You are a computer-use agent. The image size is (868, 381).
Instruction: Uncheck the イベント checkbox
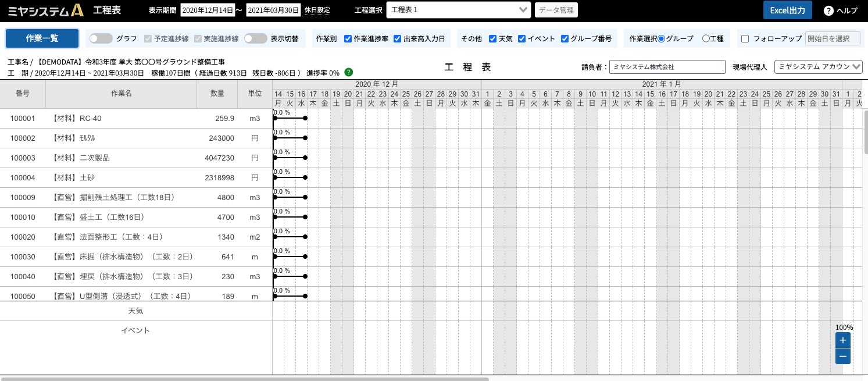pos(522,39)
